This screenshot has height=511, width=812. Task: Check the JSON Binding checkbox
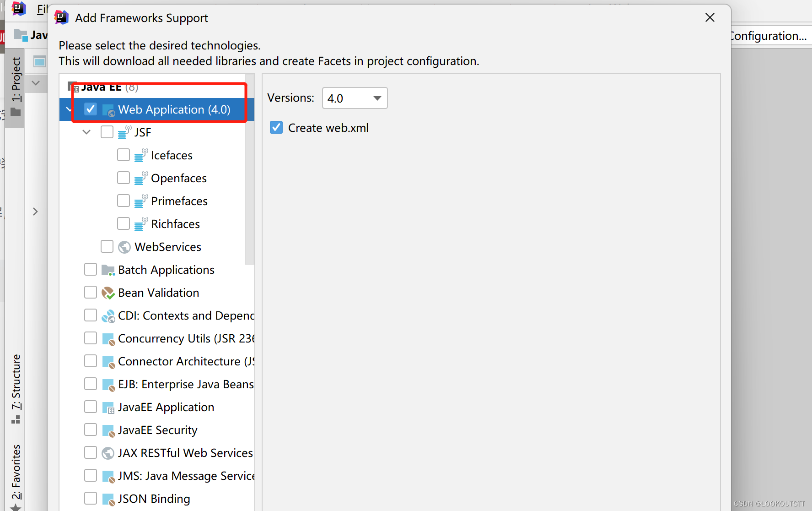click(x=91, y=498)
